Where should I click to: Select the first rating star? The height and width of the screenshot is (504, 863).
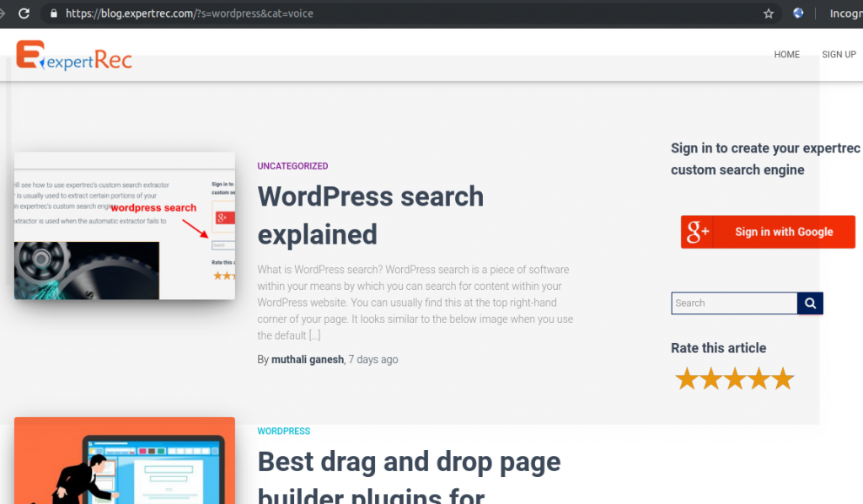pyautogui.click(x=687, y=378)
